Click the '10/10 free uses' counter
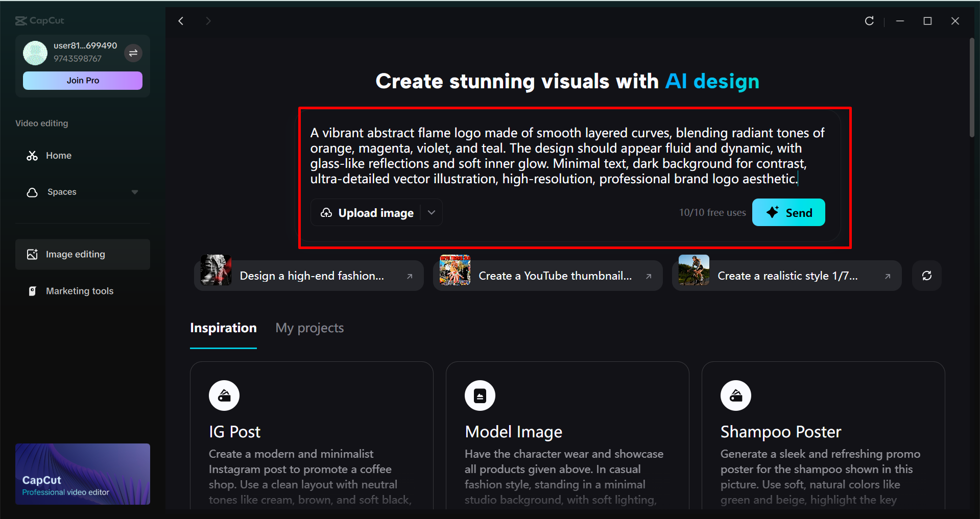Image resolution: width=980 pixels, height=519 pixels. click(x=712, y=212)
